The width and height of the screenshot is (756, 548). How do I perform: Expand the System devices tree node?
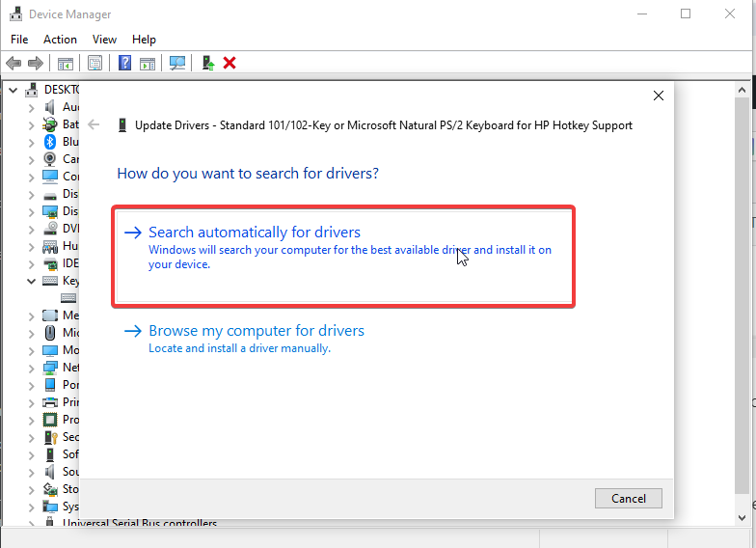pos(31,507)
